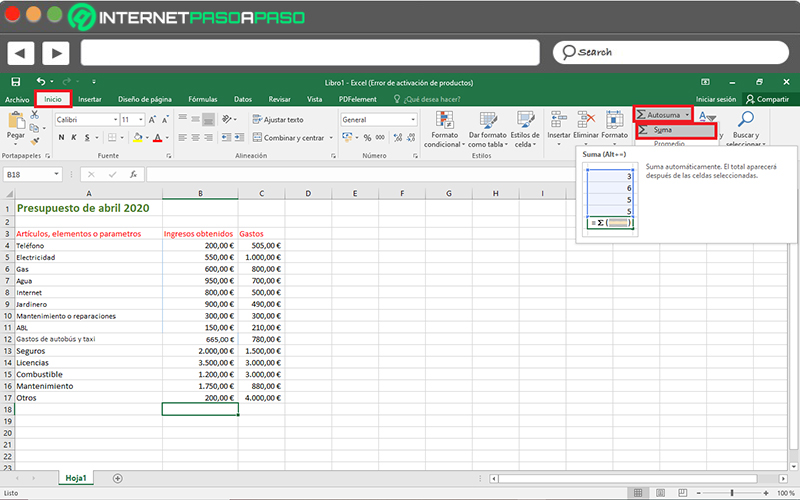The image size is (800, 500).
Task: Open the Archivo tab
Action: 17,99
